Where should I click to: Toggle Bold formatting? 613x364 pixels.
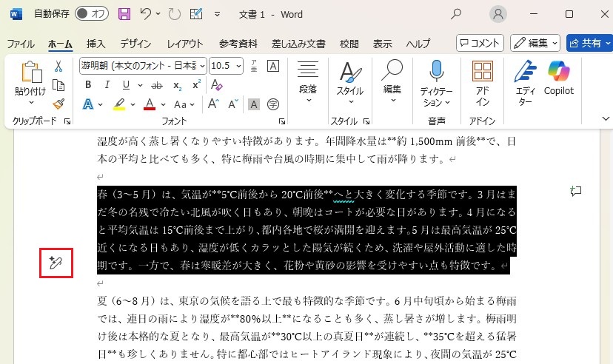tap(88, 85)
